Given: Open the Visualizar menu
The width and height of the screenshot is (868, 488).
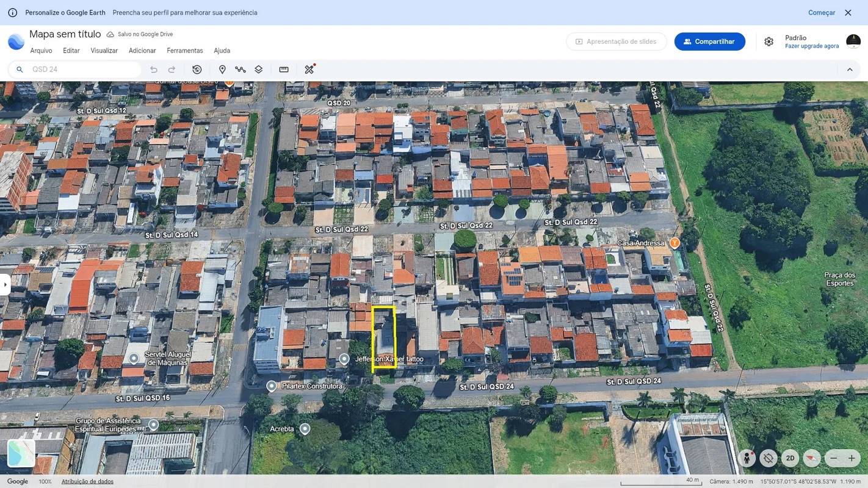Looking at the screenshot, I should tap(104, 51).
